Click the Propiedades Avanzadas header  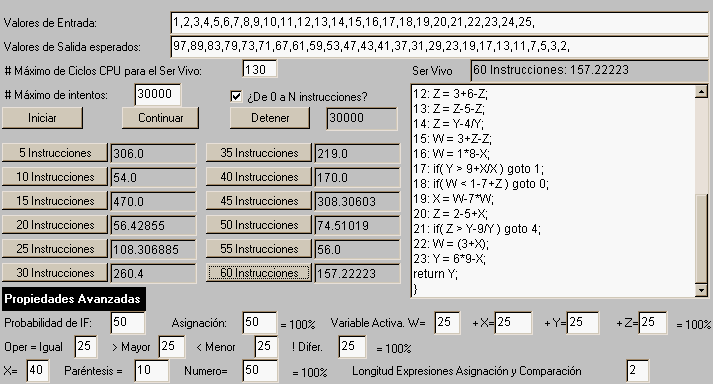[x=74, y=299]
